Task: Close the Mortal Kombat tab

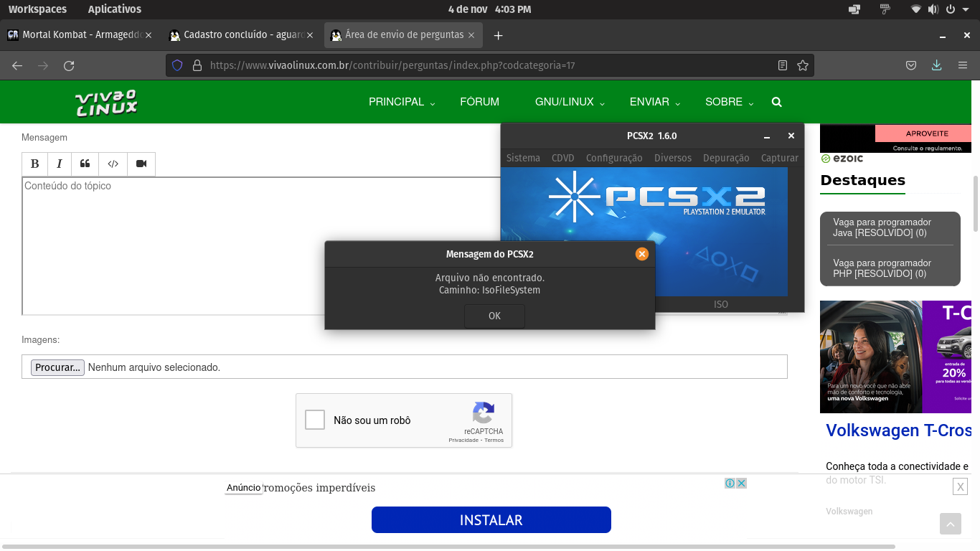Action: pos(149,35)
